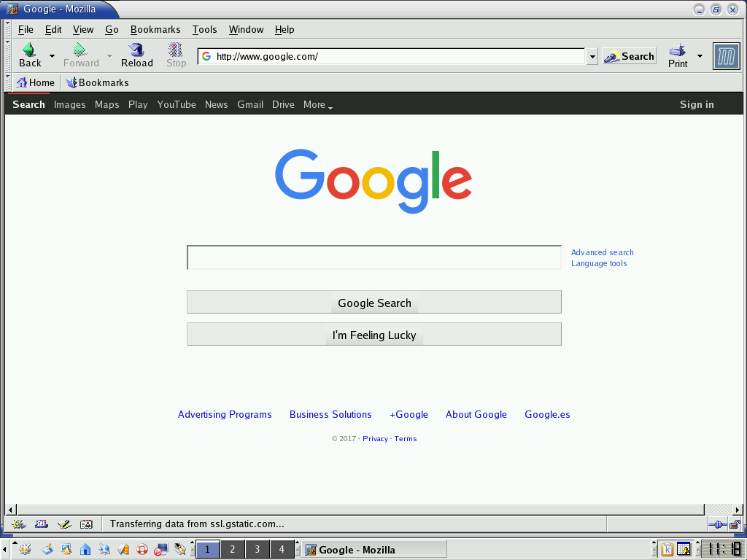The width and height of the screenshot is (747, 560).
Task: Open the About Google link
Action: pos(476,414)
